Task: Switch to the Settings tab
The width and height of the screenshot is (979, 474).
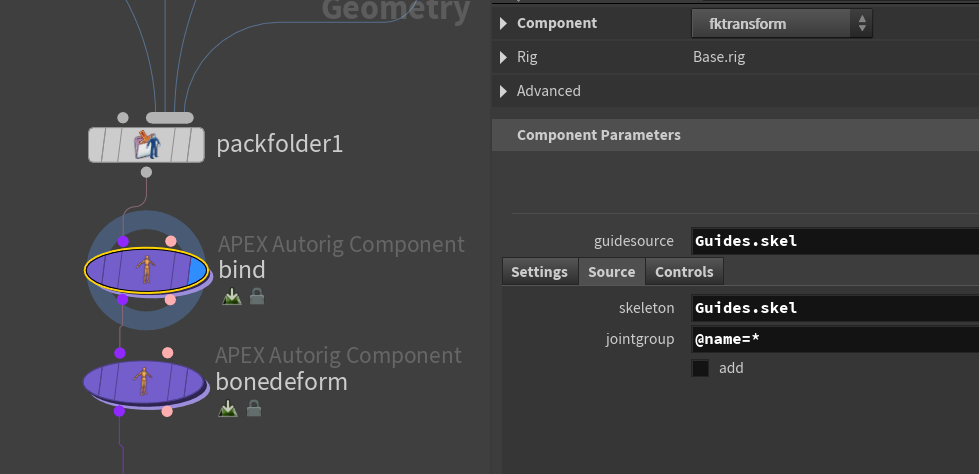Action: [x=539, y=272]
